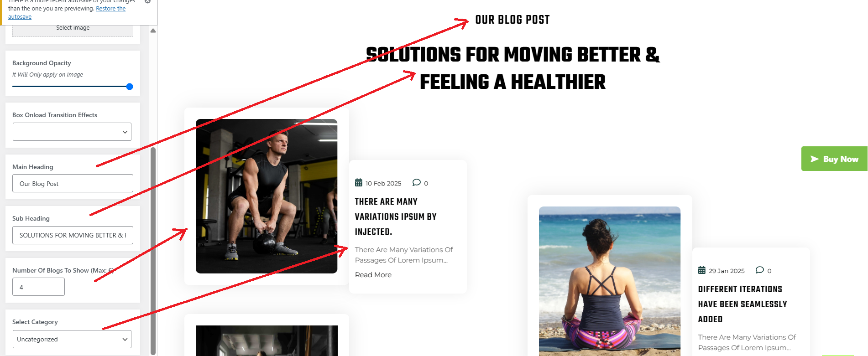Screen dimensions: 868x356
Task: Click the calendar icon beside 10 Feb 2025
Action: (359, 183)
